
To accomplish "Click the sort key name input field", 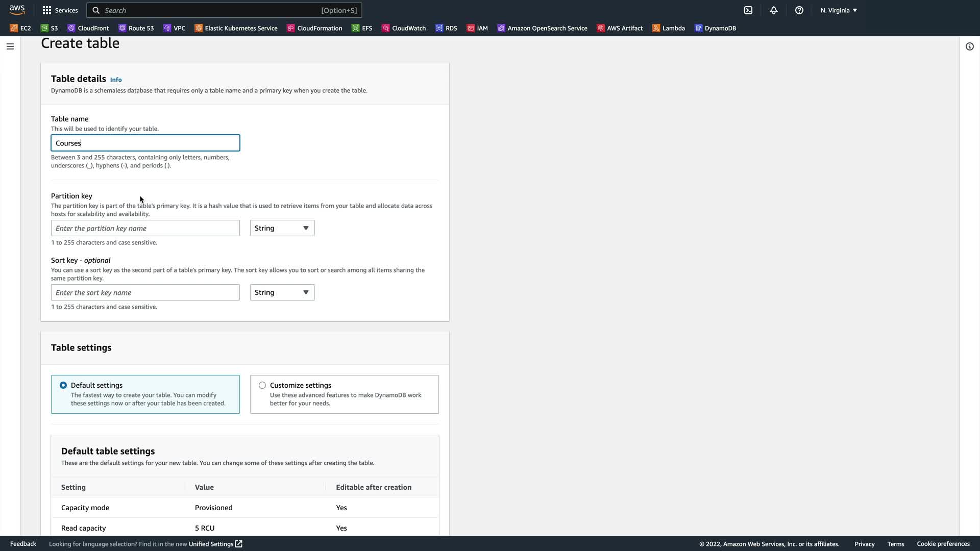I will point(145,292).
